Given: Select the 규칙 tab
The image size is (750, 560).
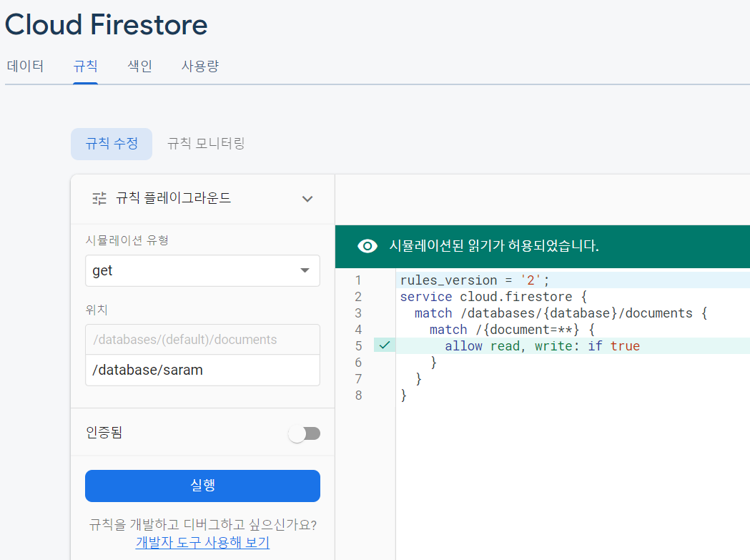Looking at the screenshot, I should coord(86,66).
